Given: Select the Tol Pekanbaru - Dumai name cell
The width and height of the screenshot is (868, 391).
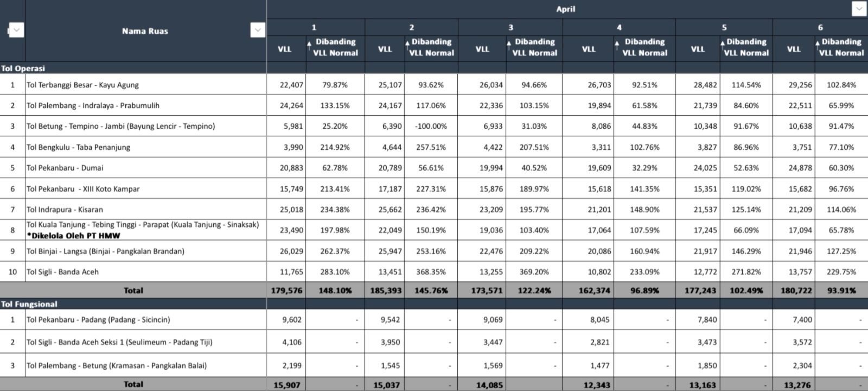Looking at the screenshot, I should tap(65, 168).
